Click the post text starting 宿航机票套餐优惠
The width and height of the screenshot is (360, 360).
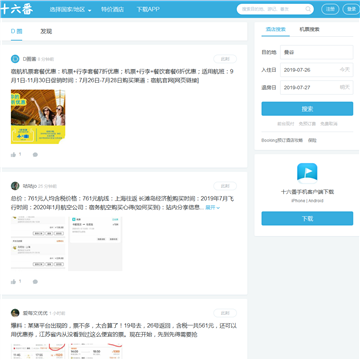click(x=122, y=76)
